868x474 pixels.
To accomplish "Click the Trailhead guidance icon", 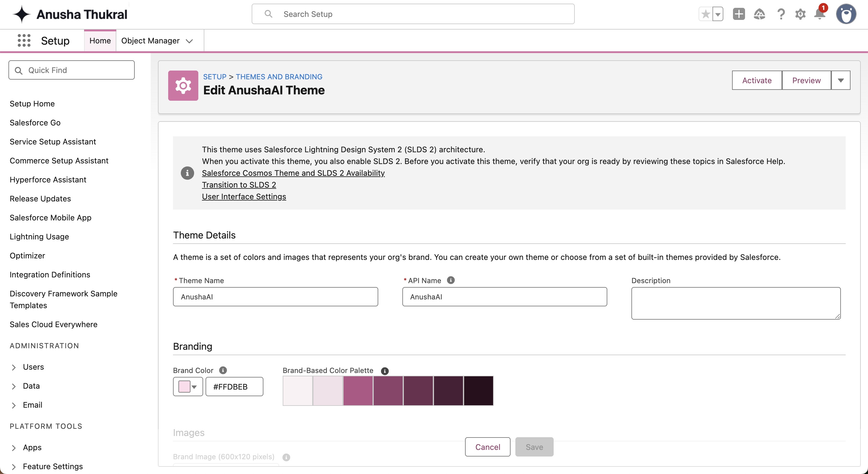I will tap(759, 14).
